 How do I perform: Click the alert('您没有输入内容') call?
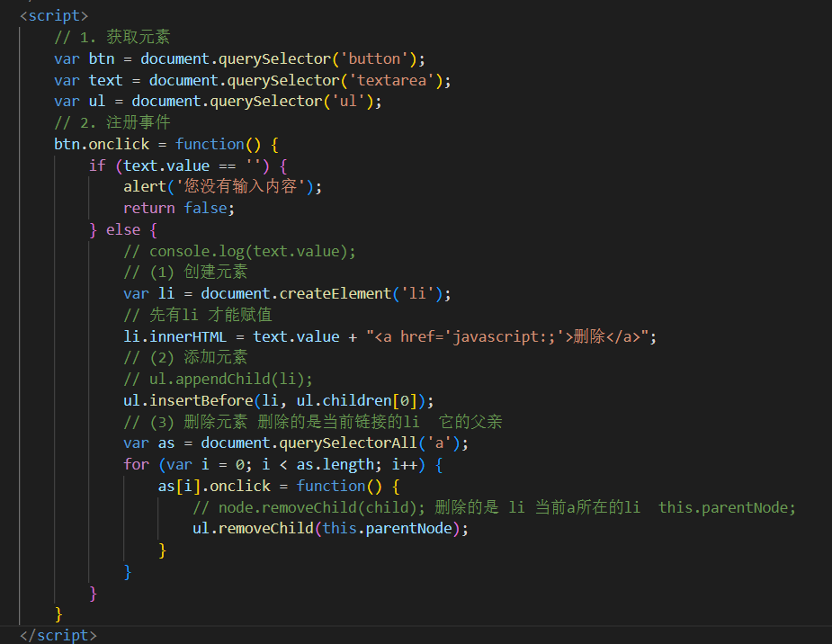(222, 187)
